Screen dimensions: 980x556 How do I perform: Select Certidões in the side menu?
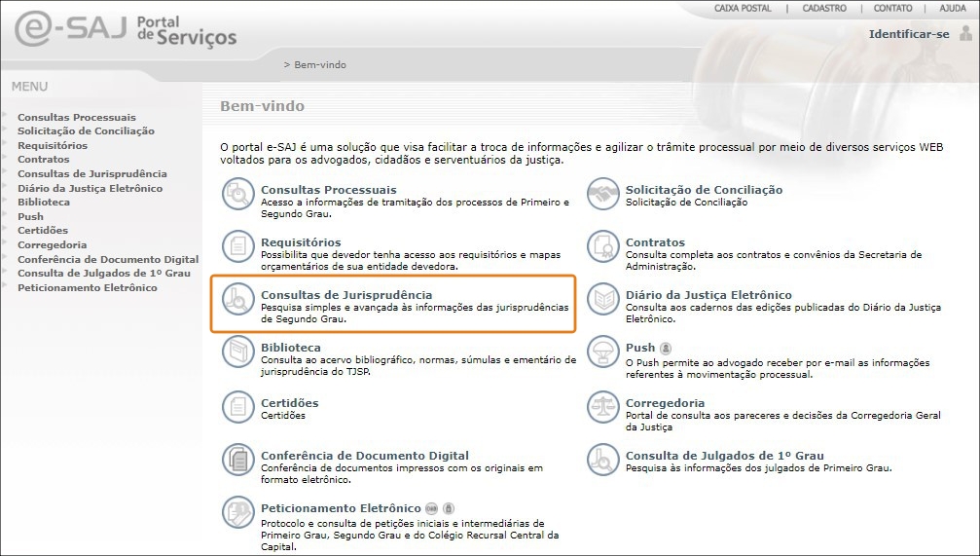click(x=43, y=230)
